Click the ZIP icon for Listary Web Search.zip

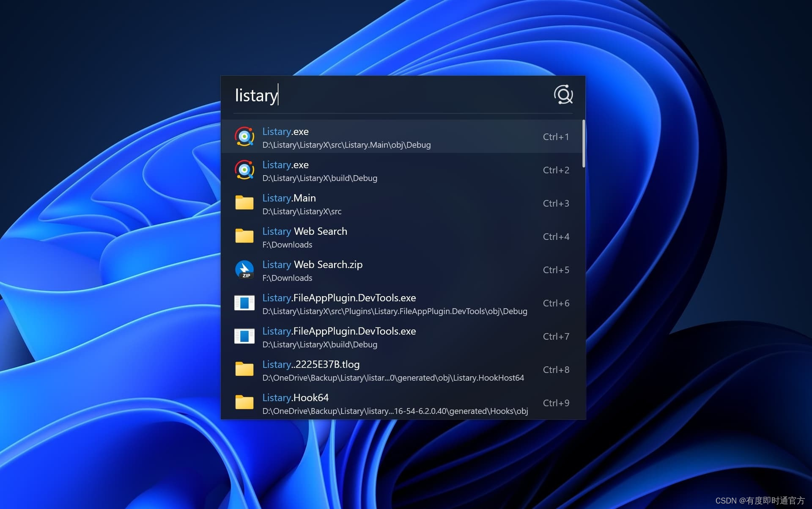point(244,270)
